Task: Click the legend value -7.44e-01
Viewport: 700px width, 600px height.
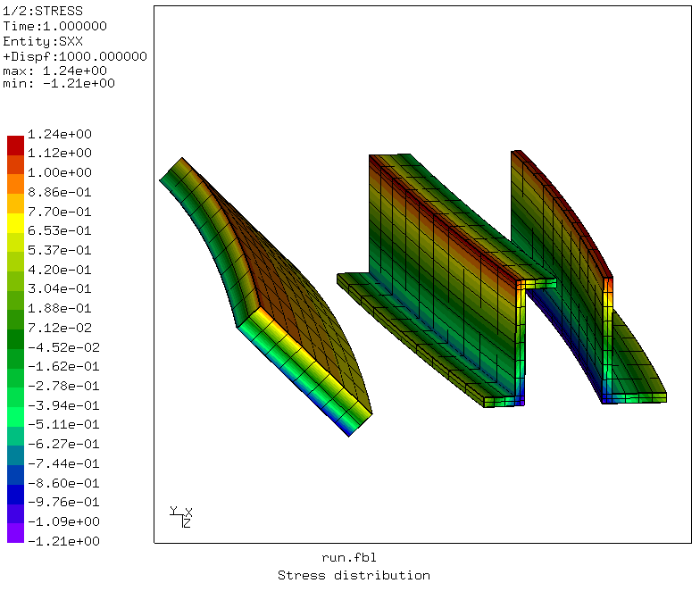Action: click(x=64, y=463)
